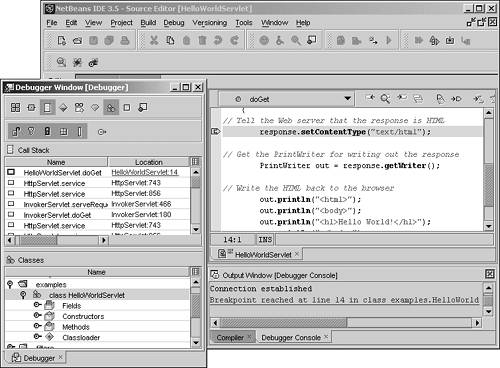
Task: Click the Name column header in Call Stack
Action: 56,162
